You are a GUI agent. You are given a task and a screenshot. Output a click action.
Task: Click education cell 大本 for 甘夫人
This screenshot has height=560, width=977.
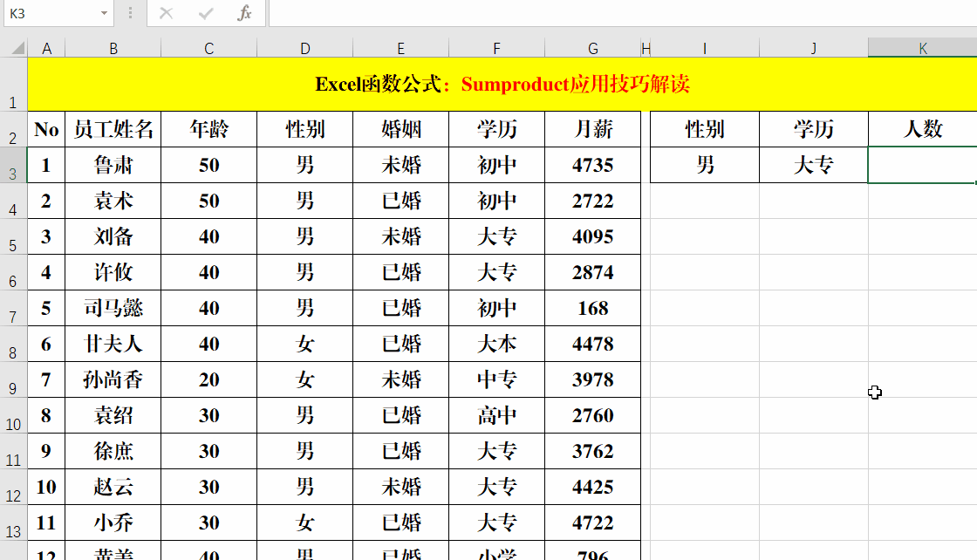pos(496,344)
